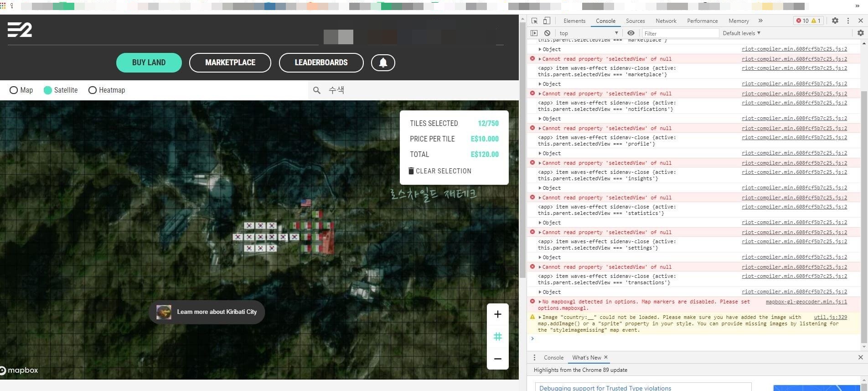Activate DevTools inspect element tool
The height and width of the screenshot is (391, 868).
tap(534, 21)
